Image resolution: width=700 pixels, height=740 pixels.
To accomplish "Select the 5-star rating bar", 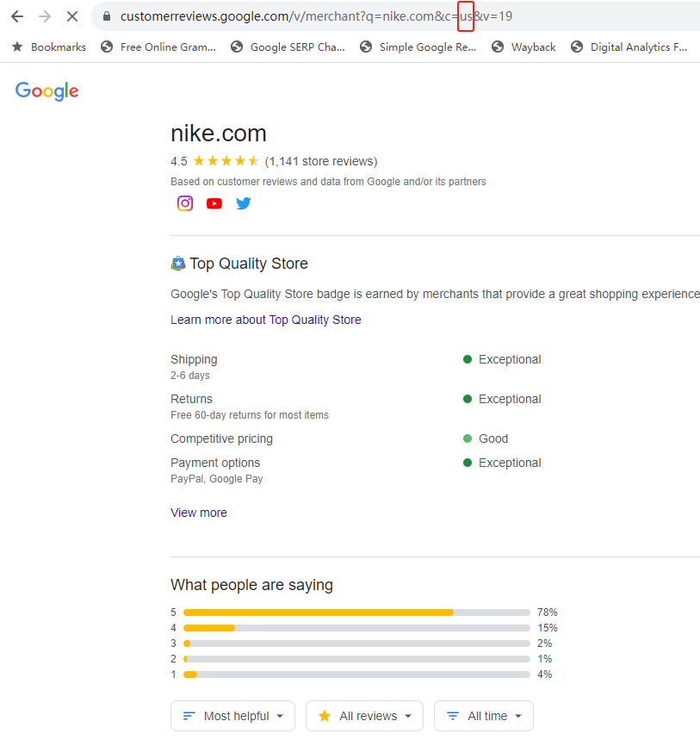I will (356, 613).
